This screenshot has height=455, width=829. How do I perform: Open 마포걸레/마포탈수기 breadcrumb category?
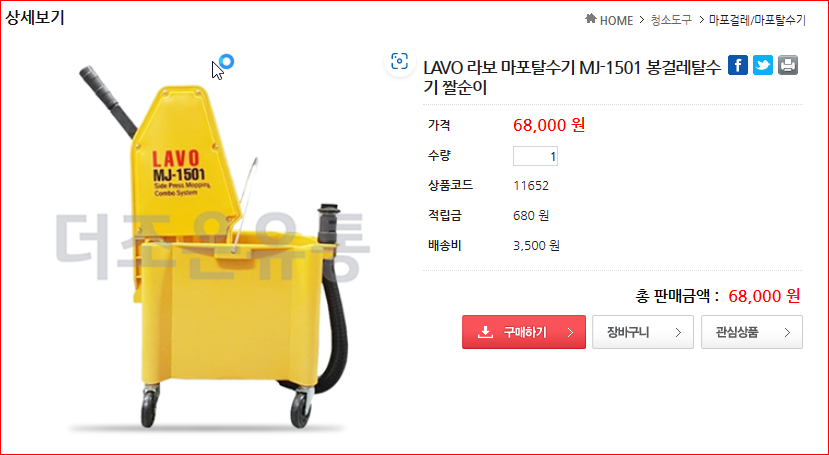pyautogui.click(x=757, y=21)
